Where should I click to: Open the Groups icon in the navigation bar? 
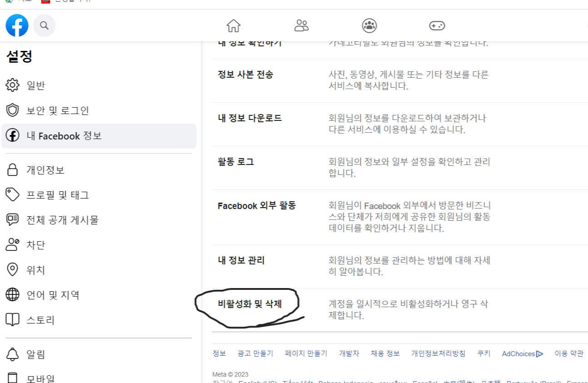click(369, 26)
